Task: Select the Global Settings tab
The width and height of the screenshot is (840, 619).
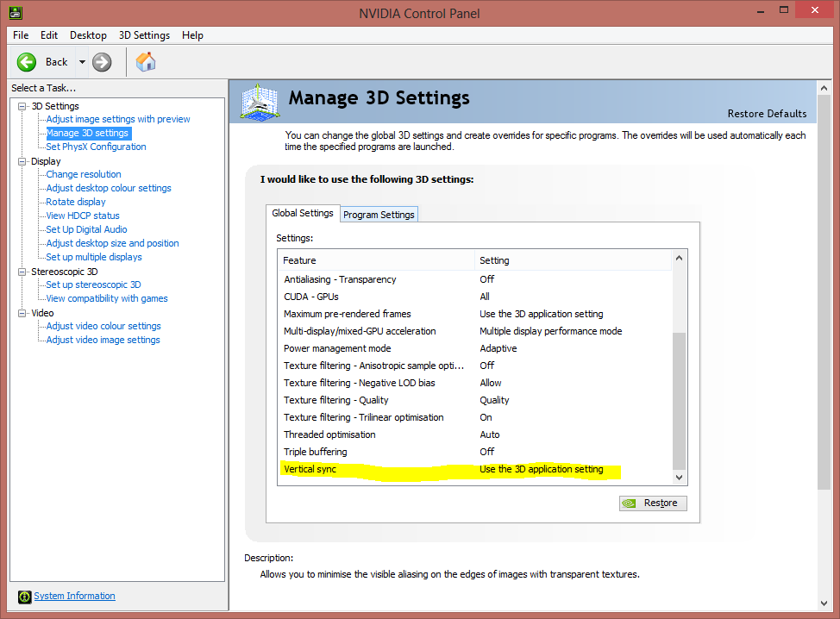Action: [303, 213]
